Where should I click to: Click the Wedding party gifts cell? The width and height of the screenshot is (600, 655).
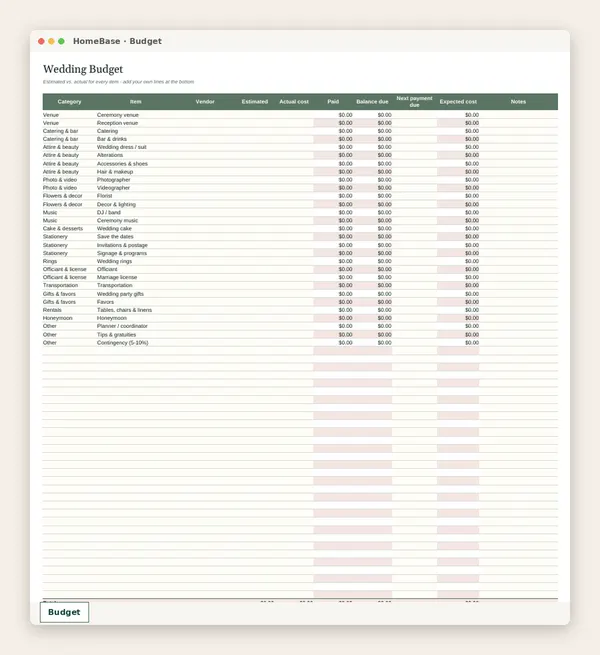point(135,294)
